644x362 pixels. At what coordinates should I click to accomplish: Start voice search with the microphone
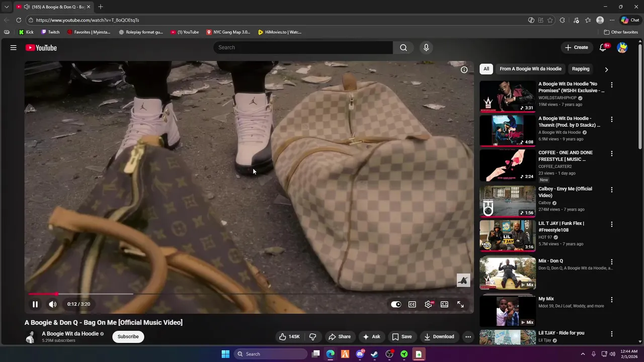(x=426, y=47)
